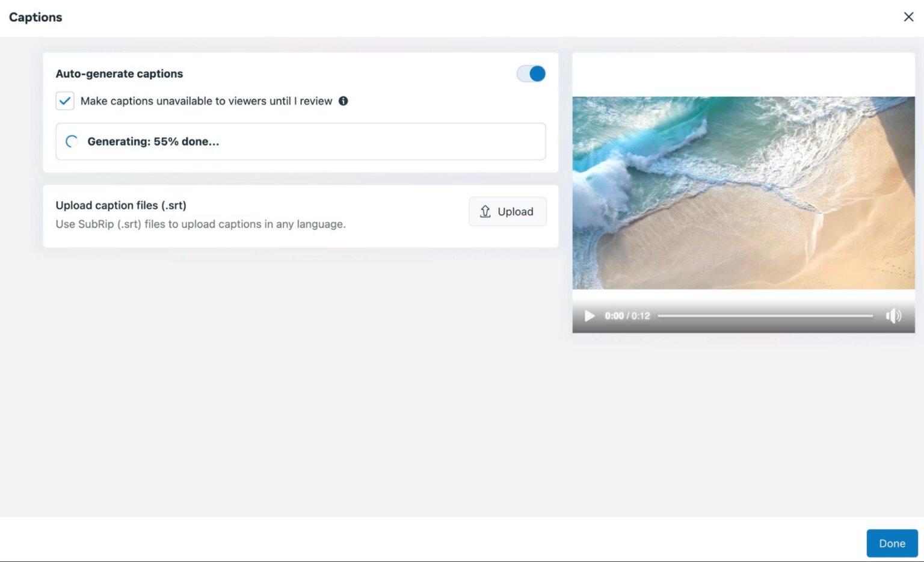This screenshot has height=562, width=924.
Task: Disable the Auto-generate captions toggle
Action: click(x=531, y=73)
